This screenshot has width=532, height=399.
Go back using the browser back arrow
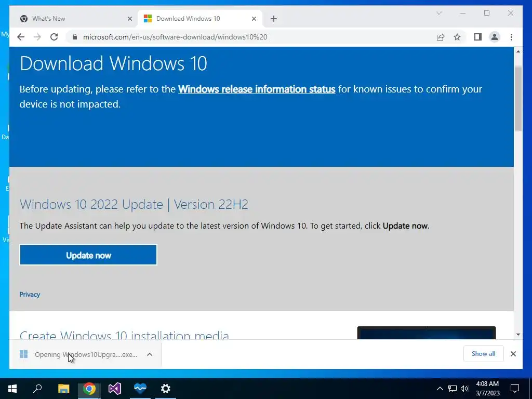point(21,37)
